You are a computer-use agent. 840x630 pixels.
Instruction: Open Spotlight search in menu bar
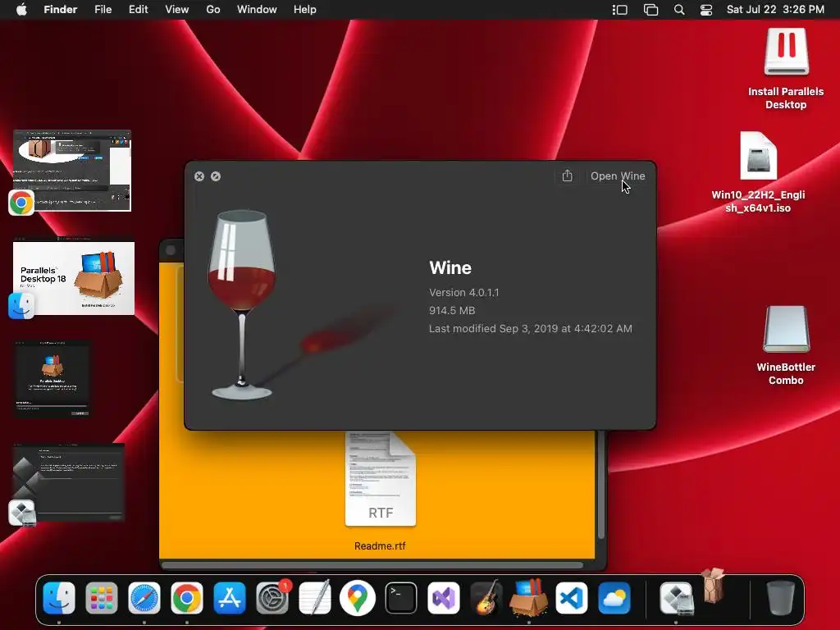pyautogui.click(x=679, y=10)
